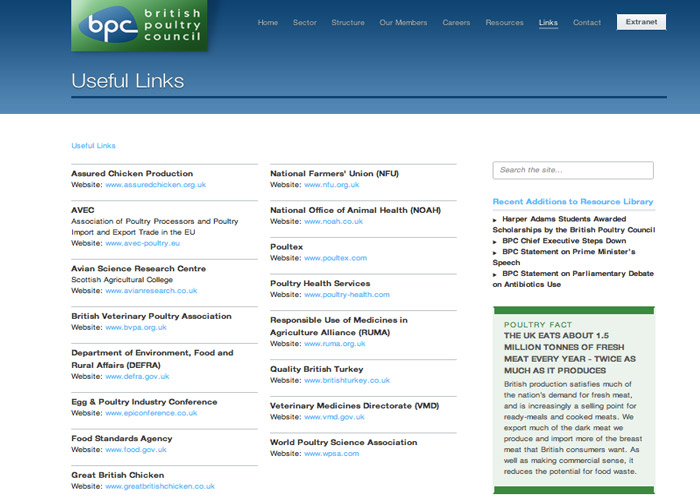700x500 pixels.
Task: Click the Poultry Health Services heading
Action: click(320, 283)
